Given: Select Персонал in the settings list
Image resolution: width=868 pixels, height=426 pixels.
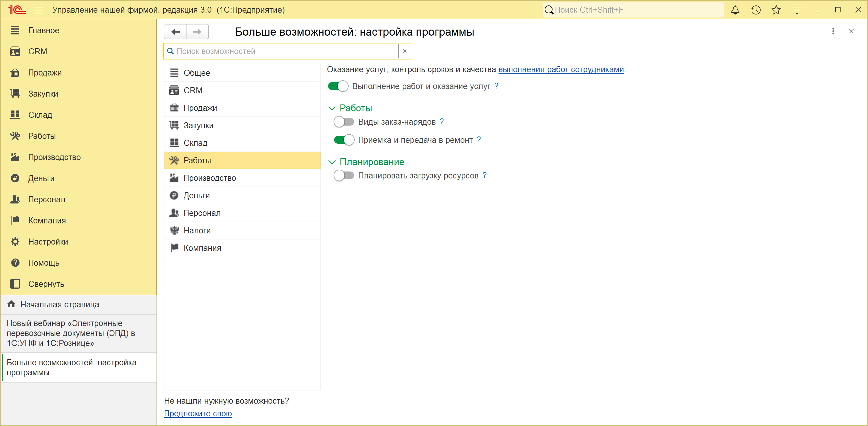Looking at the screenshot, I should click(242, 213).
